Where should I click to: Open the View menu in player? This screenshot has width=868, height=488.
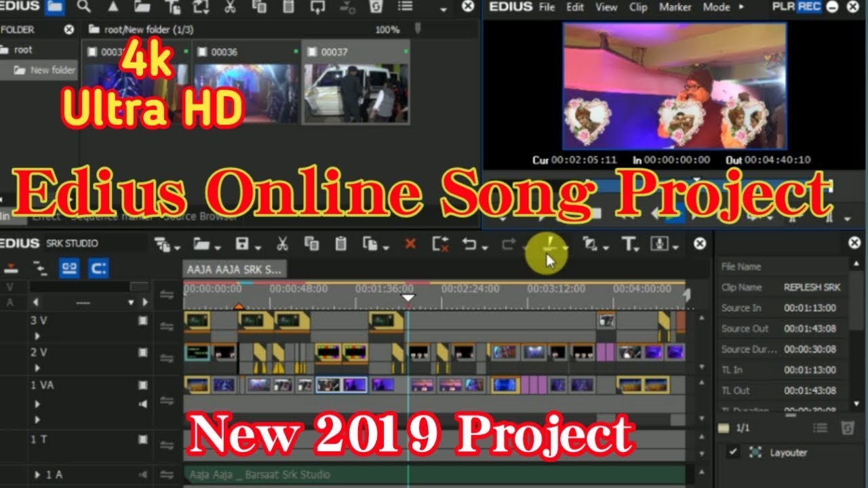point(606,7)
